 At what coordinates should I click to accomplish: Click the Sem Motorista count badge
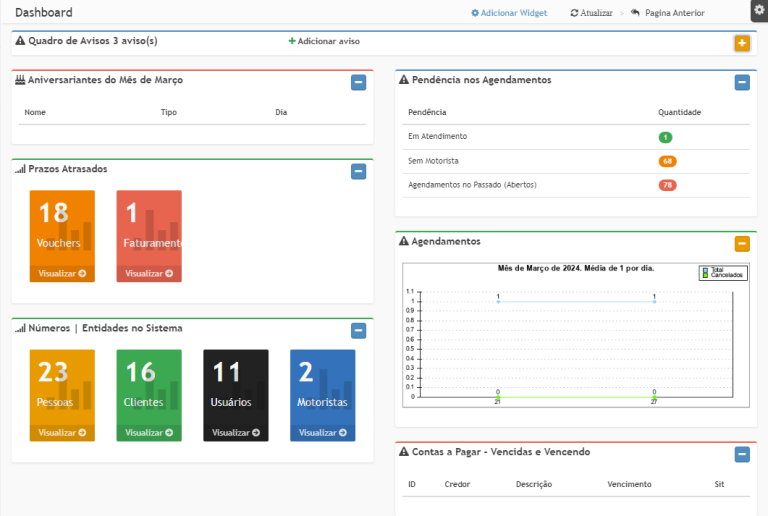[x=667, y=161]
